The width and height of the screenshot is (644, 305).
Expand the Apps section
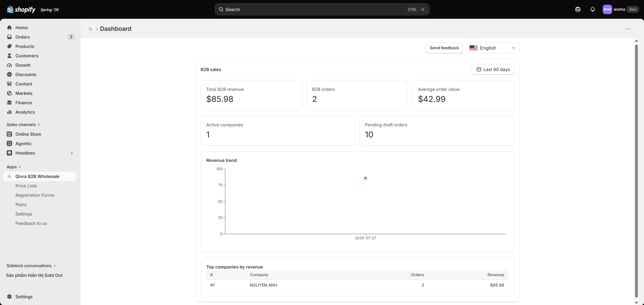(14, 167)
